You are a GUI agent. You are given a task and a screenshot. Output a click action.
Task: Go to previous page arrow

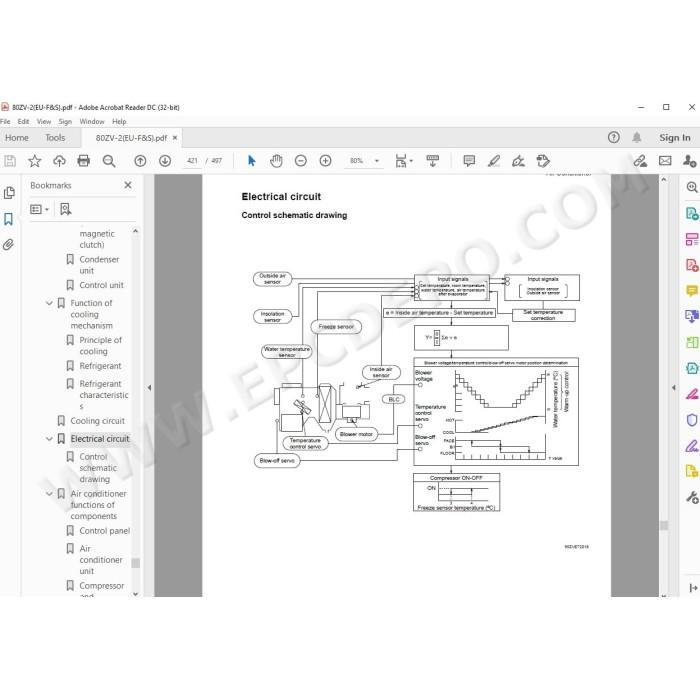140,161
